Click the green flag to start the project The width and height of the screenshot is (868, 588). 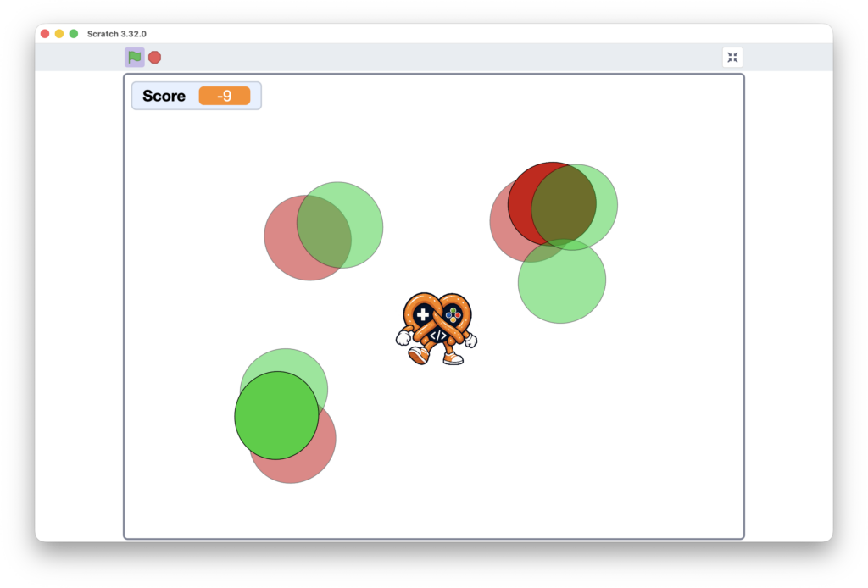click(135, 57)
